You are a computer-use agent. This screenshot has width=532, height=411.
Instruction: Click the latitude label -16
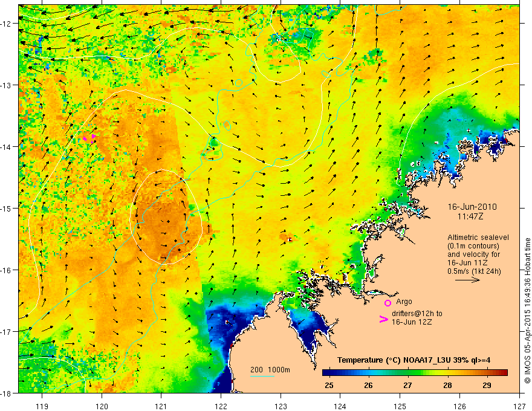point(6,270)
